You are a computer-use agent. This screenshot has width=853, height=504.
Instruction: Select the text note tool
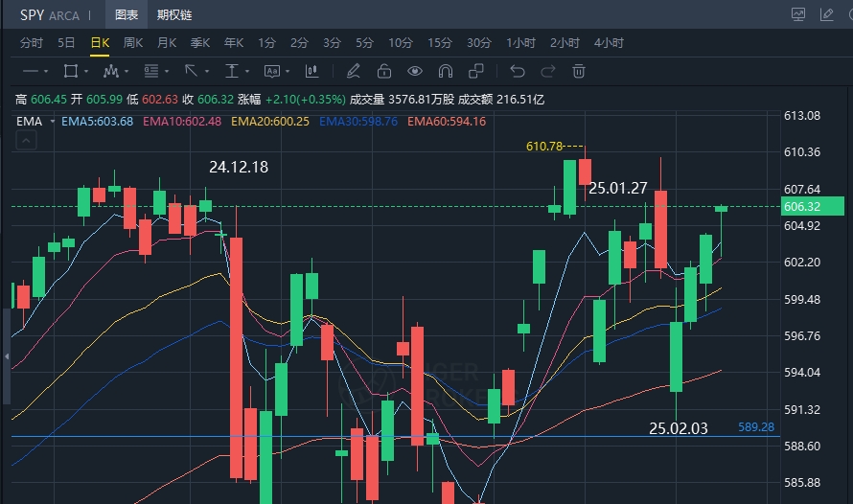tap(271, 71)
